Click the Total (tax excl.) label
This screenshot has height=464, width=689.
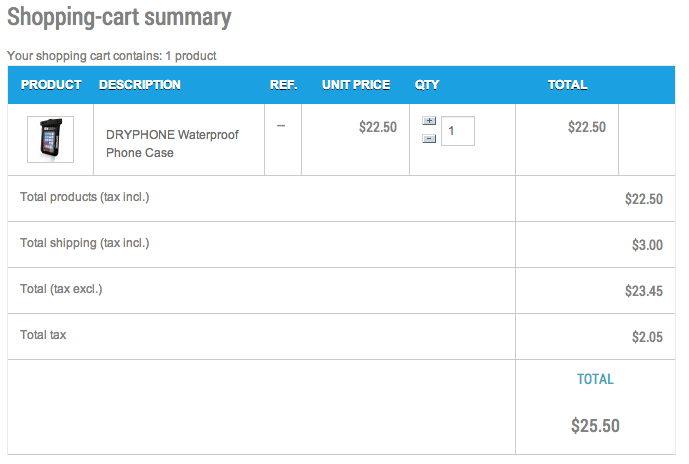click(62, 289)
